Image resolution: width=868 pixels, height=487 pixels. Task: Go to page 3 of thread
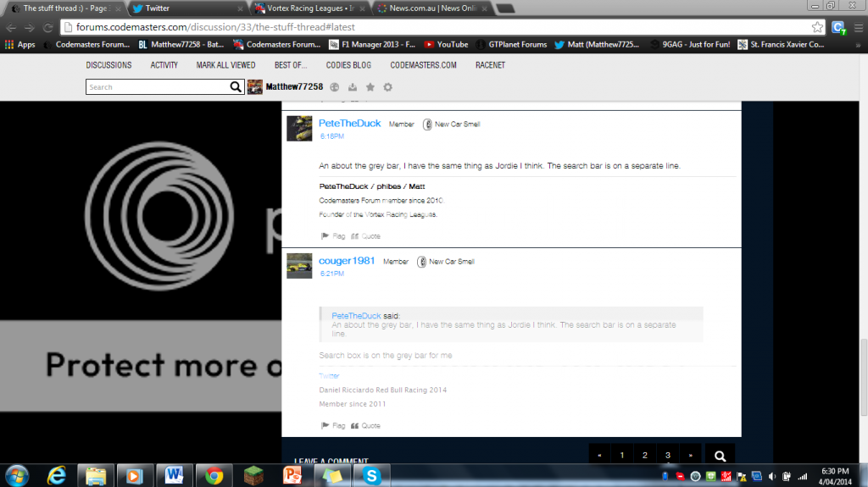[x=668, y=455]
